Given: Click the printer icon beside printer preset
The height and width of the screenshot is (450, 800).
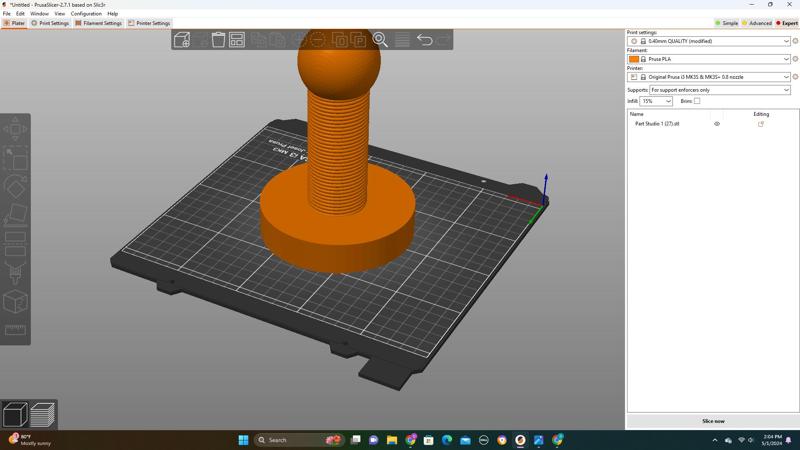Looking at the screenshot, I should (634, 77).
